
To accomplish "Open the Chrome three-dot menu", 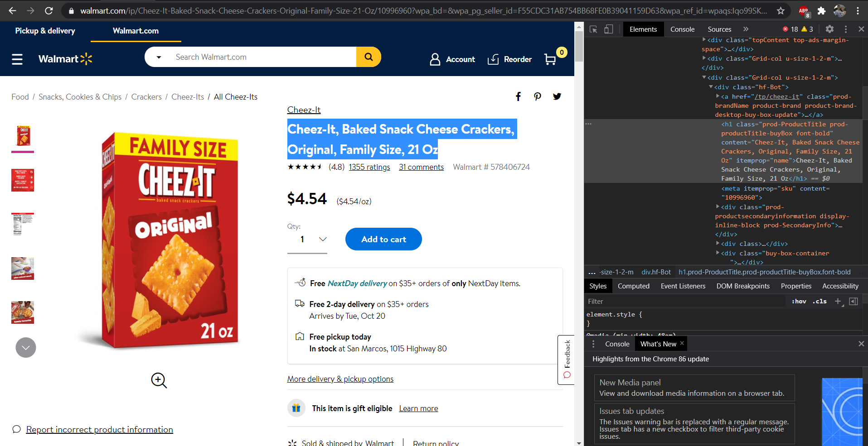I will pos(858,10).
